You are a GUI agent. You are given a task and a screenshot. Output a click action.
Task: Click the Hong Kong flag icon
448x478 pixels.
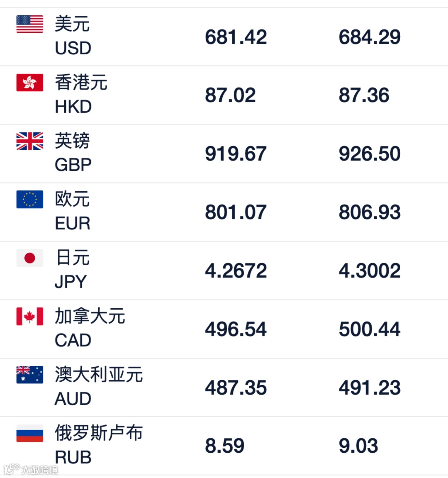coord(29,83)
